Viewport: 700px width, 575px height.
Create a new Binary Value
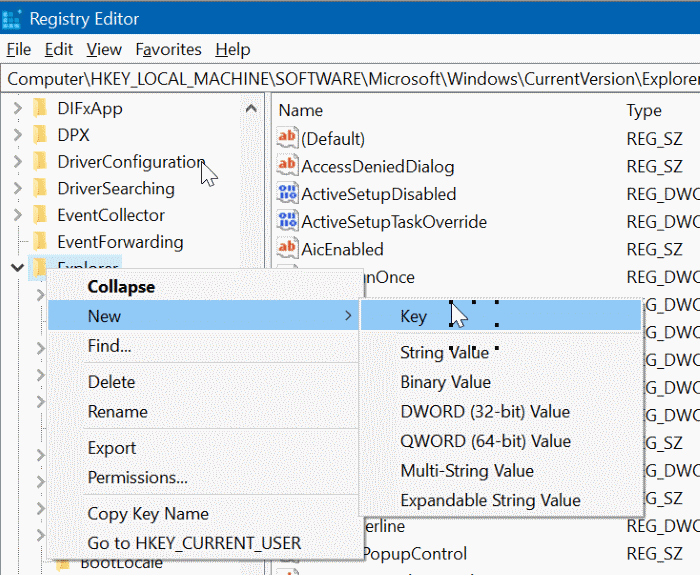coord(501,382)
